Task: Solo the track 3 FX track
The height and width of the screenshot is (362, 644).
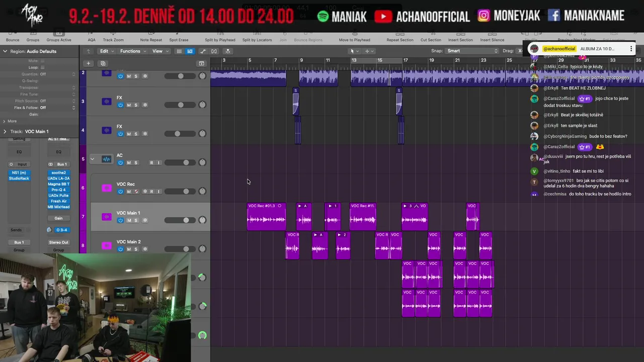Action: [x=136, y=105]
